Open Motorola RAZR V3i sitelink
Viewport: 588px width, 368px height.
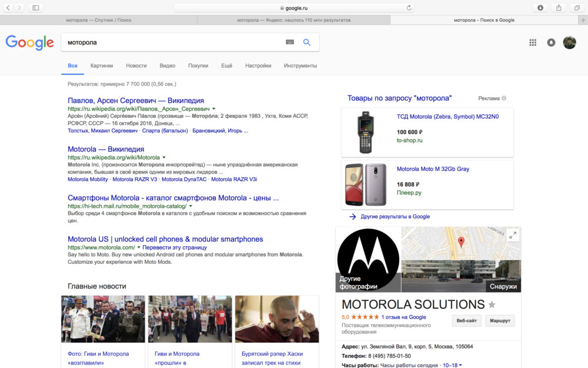pos(234,180)
